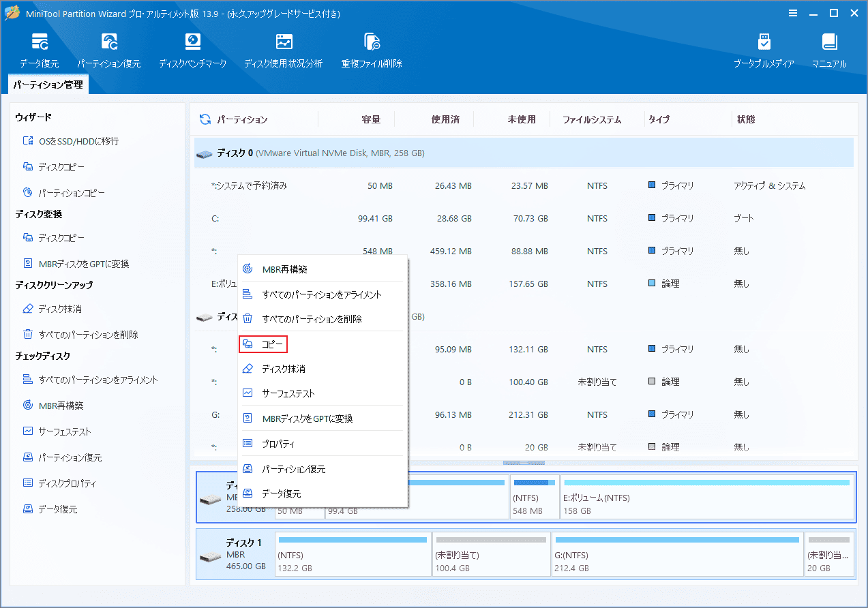
Task: Click ディスクコピー under ウィザード
Action: click(x=54, y=167)
